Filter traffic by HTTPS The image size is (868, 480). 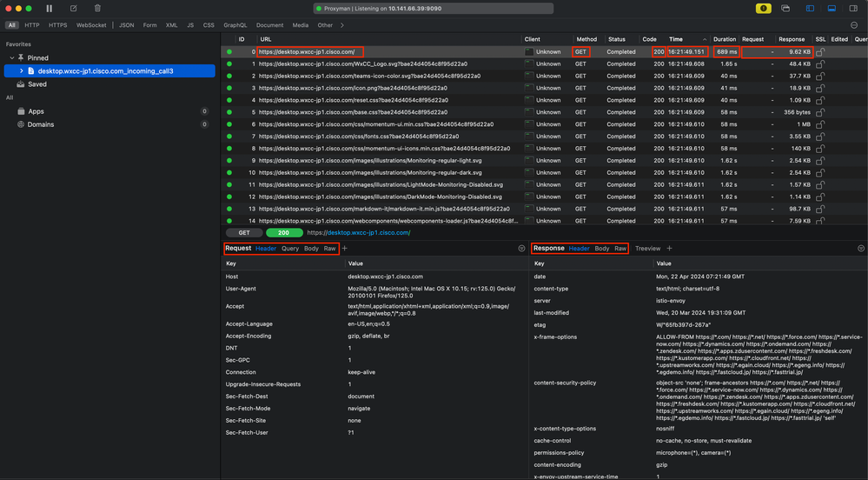coord(57,25)
